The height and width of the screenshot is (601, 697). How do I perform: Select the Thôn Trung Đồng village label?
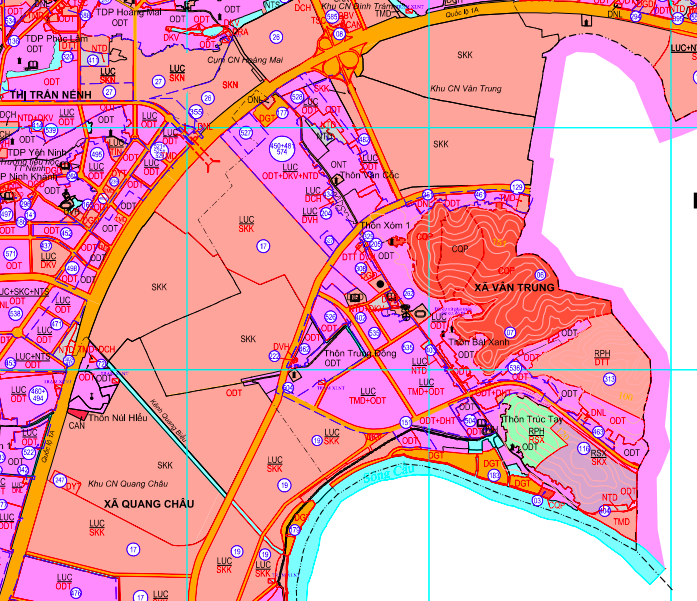359,352
